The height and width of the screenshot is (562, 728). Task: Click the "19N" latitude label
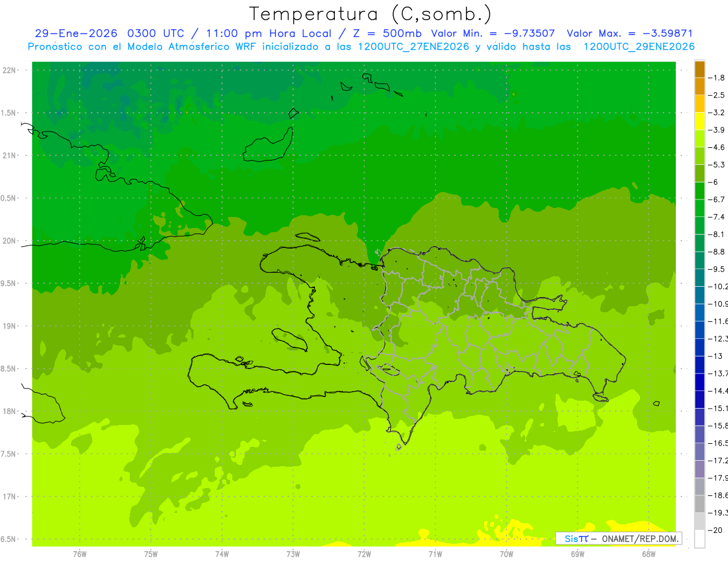pos(10,326)
